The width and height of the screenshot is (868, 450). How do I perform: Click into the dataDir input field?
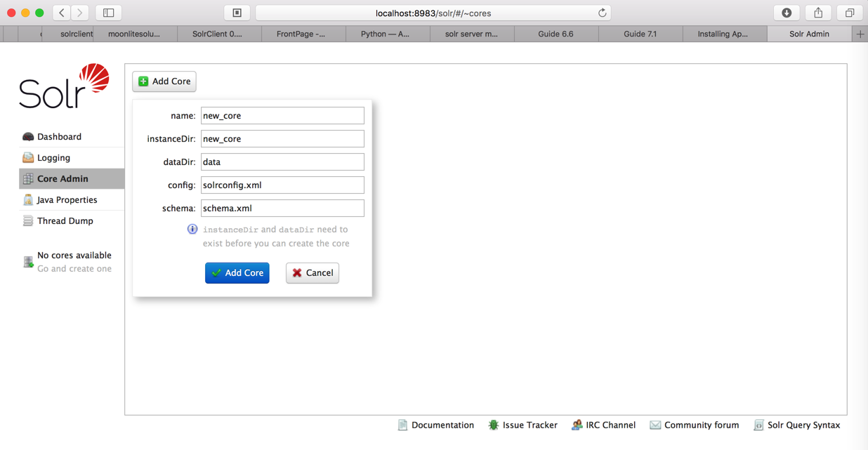(x=282, y=162)
